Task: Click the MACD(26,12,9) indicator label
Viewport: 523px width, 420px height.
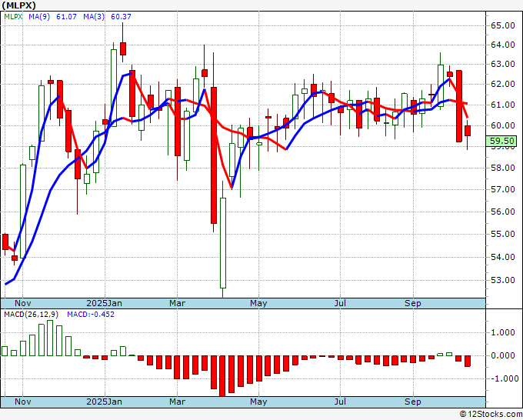Action: 32,315
